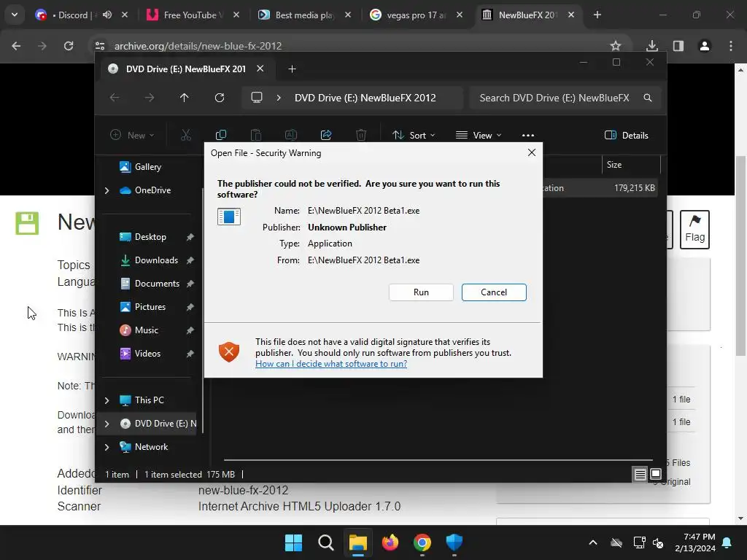Image resolution: width=747 pixels, height=560 pixels.
Task: Click the Explorer search magnifier icon
Action: click(648, 98)
